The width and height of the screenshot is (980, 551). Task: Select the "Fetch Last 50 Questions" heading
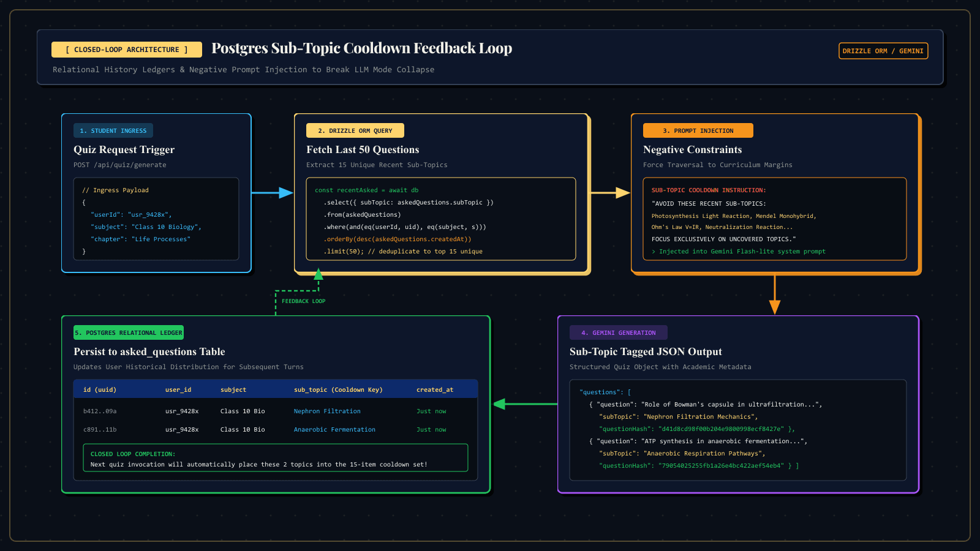point(363,149)
